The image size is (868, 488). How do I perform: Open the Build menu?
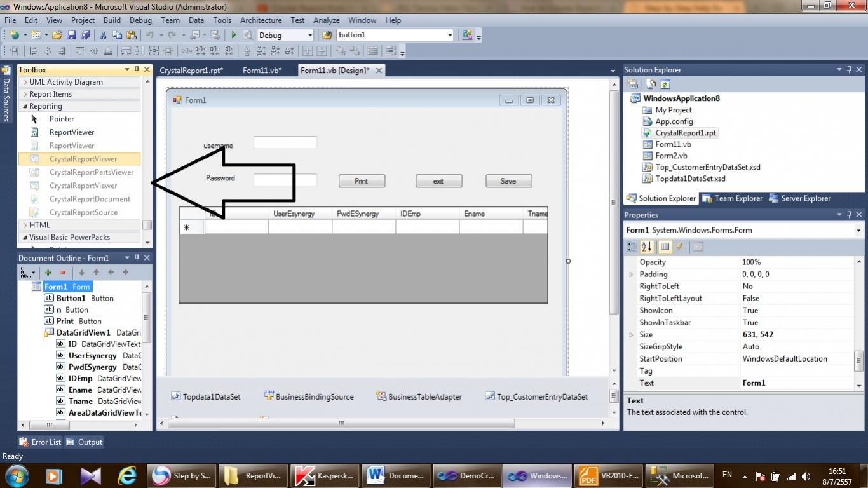tap(112, 20)
